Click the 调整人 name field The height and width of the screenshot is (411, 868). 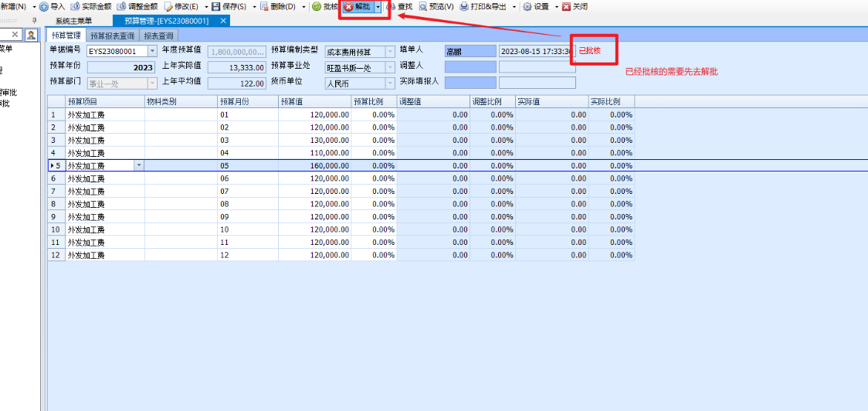tap(470, 67)
